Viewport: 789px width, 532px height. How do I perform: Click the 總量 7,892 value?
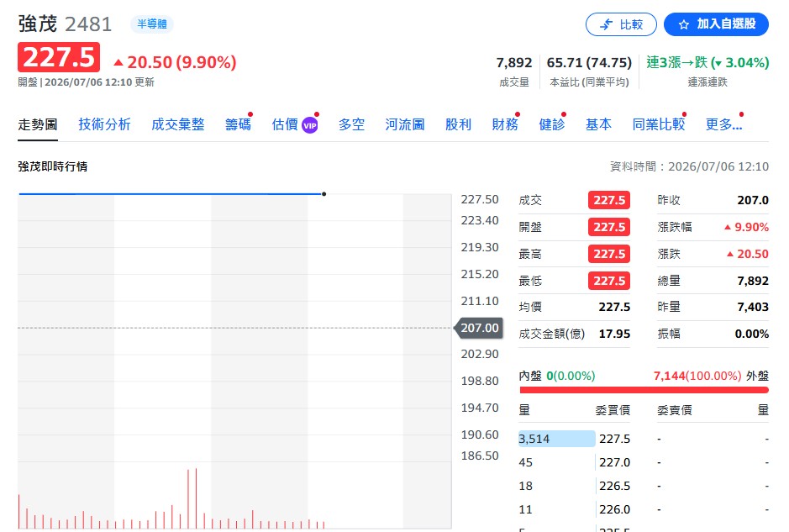(753, 281)
